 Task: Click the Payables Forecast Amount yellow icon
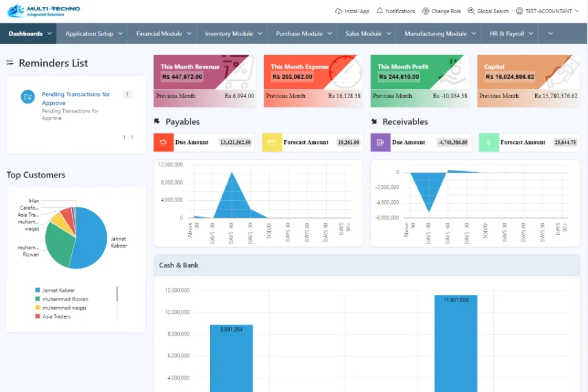(x=272, y=142)
